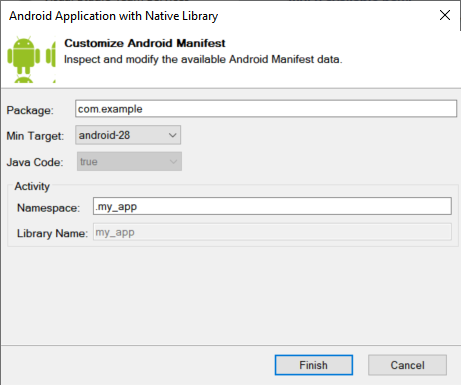The image size is (461, 385).
Task: Close the Android Application dialog
Action: 445,15
